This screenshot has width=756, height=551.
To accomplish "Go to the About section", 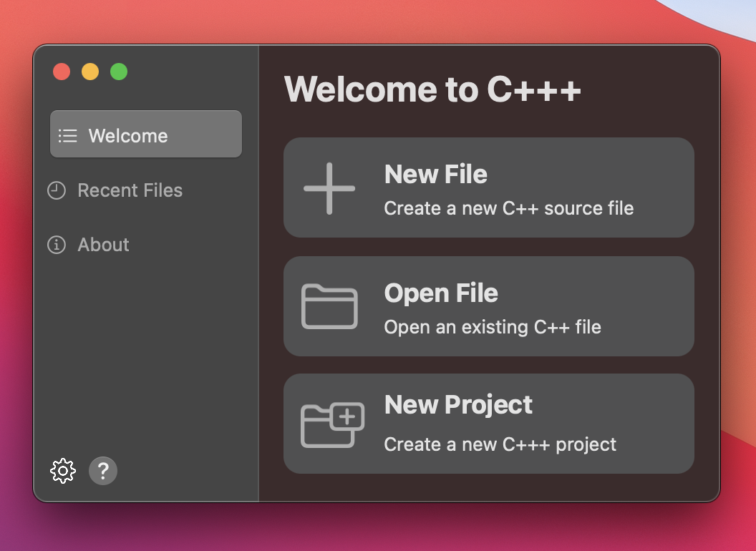I will click(x=88, y=245).
